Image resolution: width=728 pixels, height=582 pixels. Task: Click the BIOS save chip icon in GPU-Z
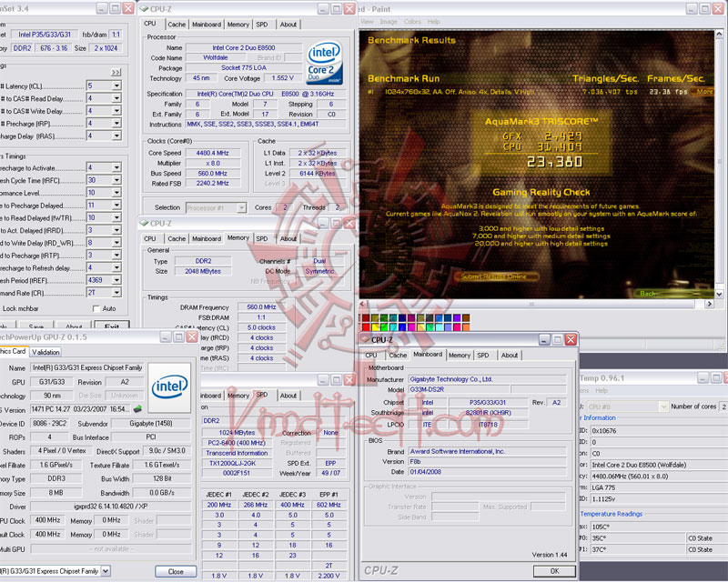138,409
